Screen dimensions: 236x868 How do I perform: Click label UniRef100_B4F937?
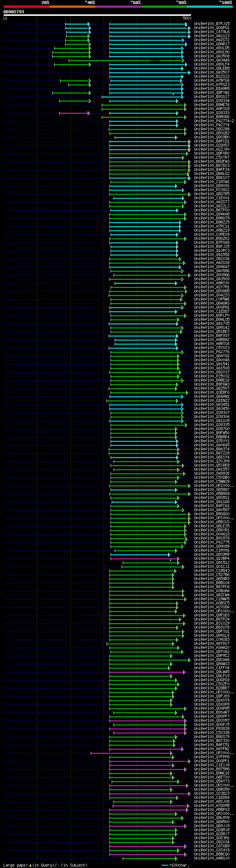(212, 335)
